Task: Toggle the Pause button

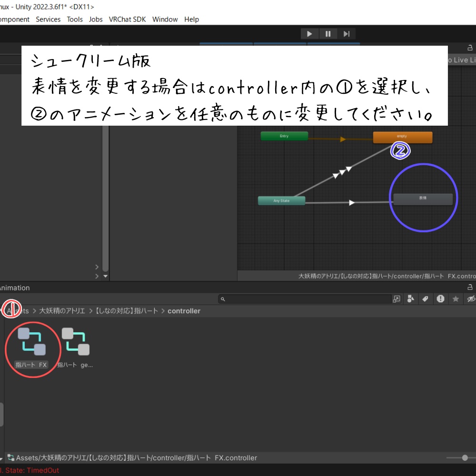Action: 327,33
